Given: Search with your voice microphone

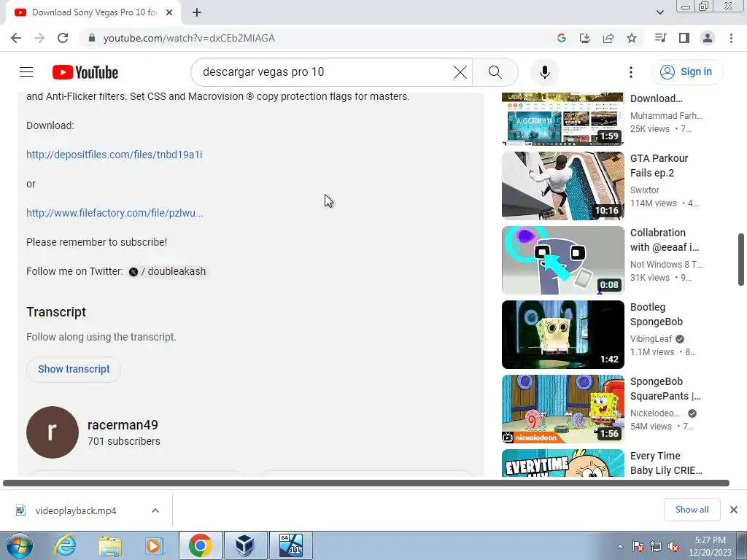Looking at the screenshot, I should [544, 72].
